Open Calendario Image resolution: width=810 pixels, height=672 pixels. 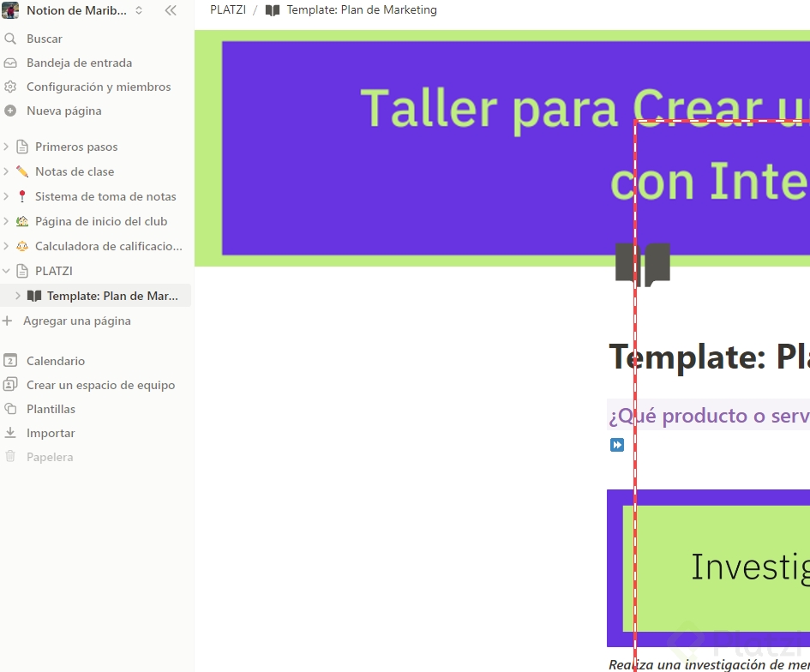click(56, 361)
